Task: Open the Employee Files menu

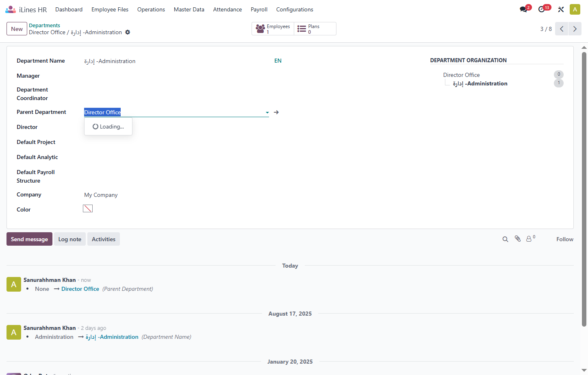Action: point(110,9)
